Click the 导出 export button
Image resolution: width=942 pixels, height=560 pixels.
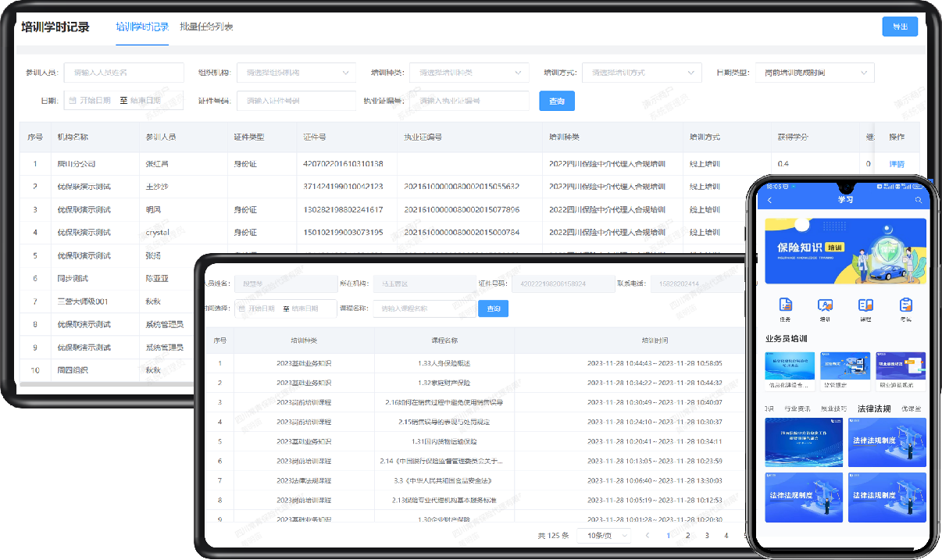(899, 27)
